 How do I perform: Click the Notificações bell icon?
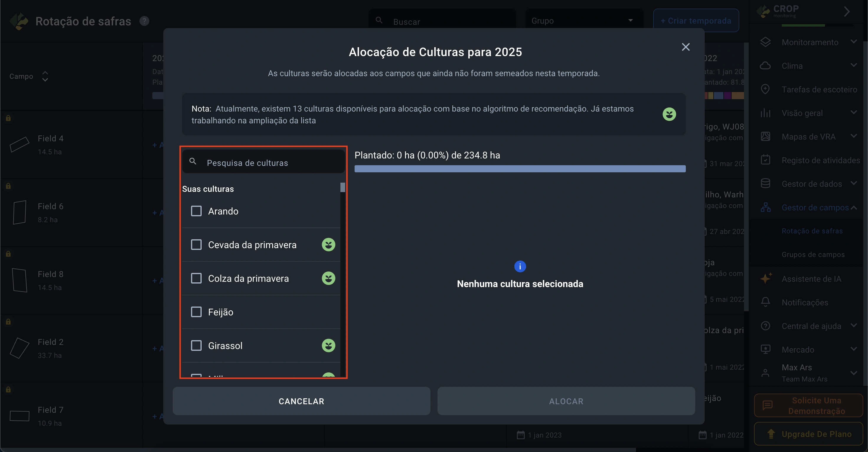pyautogui.click(x=765, y=302)
